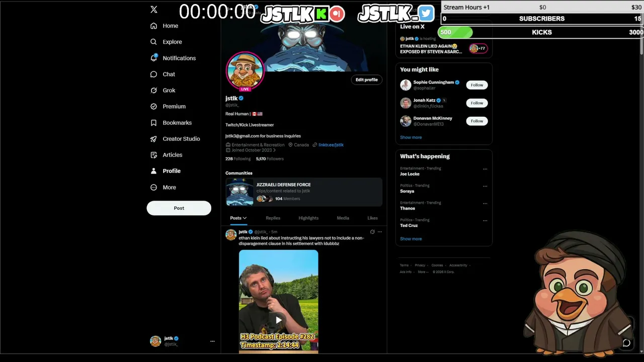Go to Home in the sidebar

tap(171, 26)
